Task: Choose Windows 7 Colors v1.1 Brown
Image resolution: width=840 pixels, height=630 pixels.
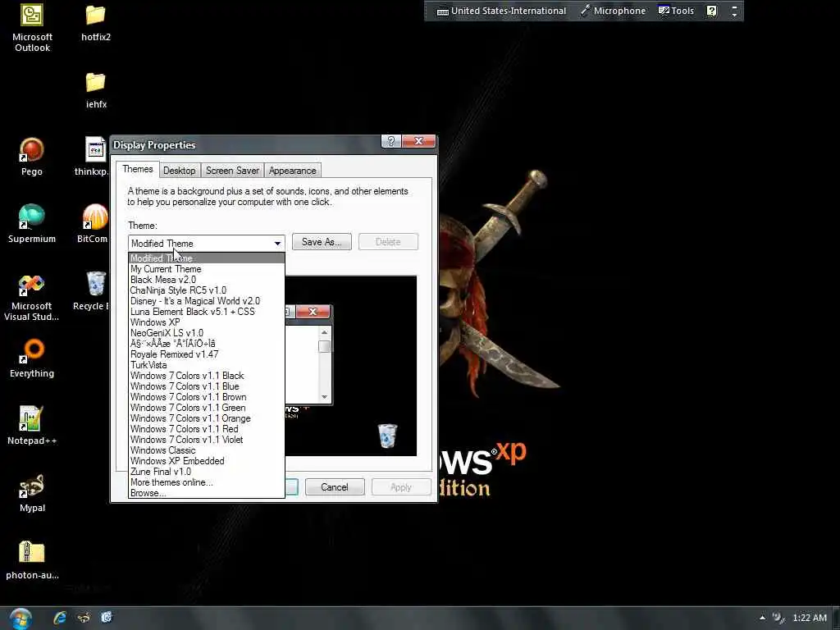Action: click(x=207, y=397)
